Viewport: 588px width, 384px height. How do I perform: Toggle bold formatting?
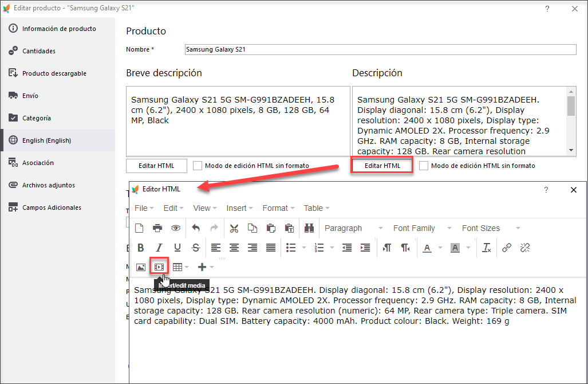[x=141, y=248]
